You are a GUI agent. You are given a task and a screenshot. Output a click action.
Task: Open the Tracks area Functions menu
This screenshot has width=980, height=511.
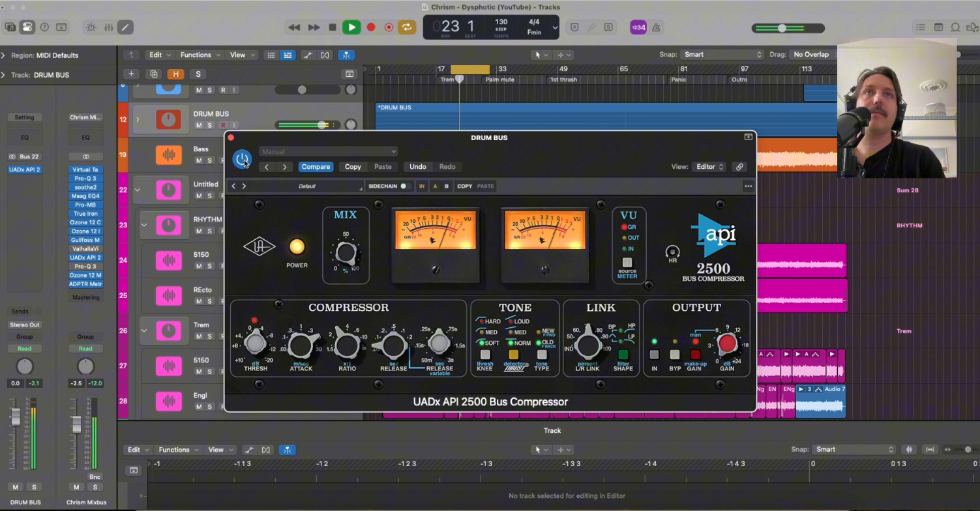pos(200,55)
